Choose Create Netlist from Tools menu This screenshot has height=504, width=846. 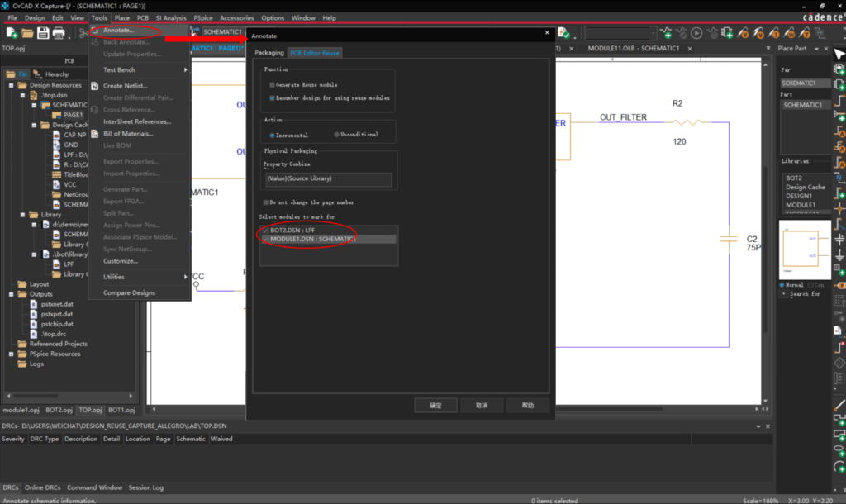pos(125,86)
